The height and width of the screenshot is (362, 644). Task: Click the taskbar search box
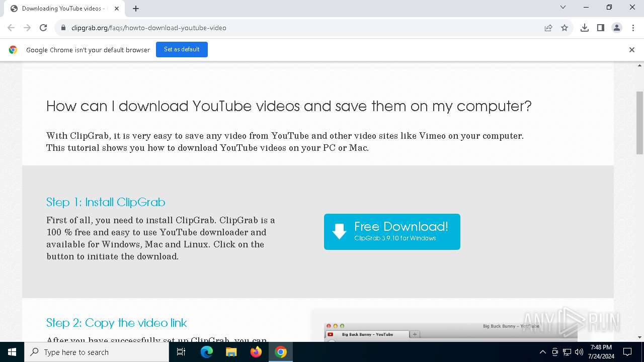[x=97, y=352]
